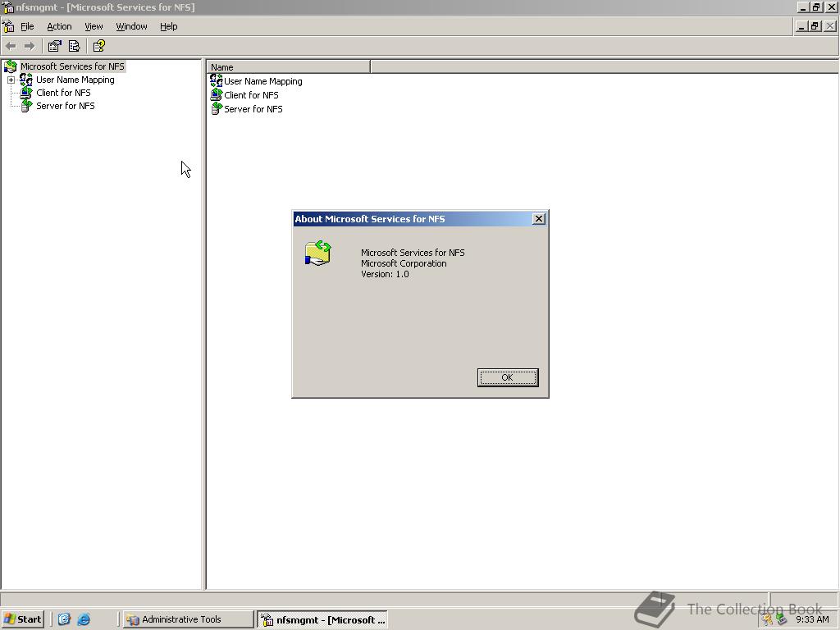
Task: Click the Start button
Action: (x=22, y=619)
